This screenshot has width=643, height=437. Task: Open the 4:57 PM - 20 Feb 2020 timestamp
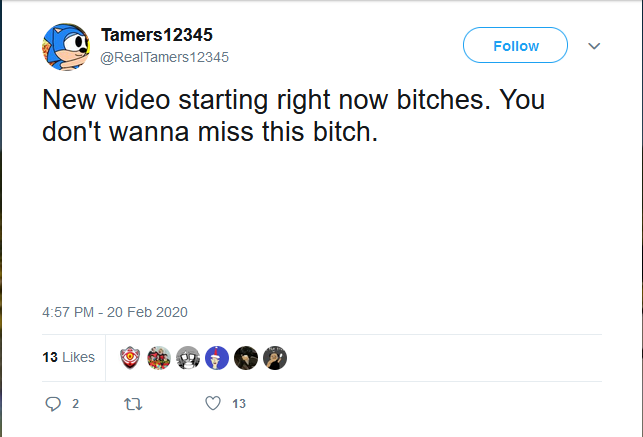point(115,312)
